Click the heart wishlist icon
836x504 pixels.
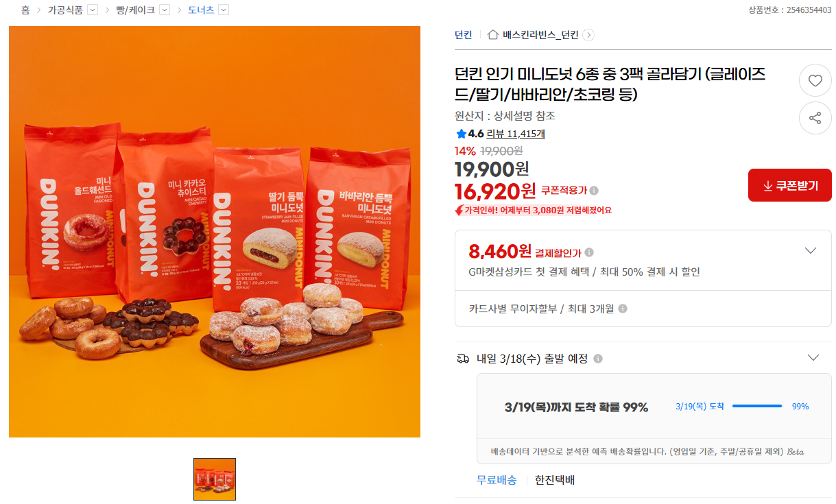click(x=815, y=80)
